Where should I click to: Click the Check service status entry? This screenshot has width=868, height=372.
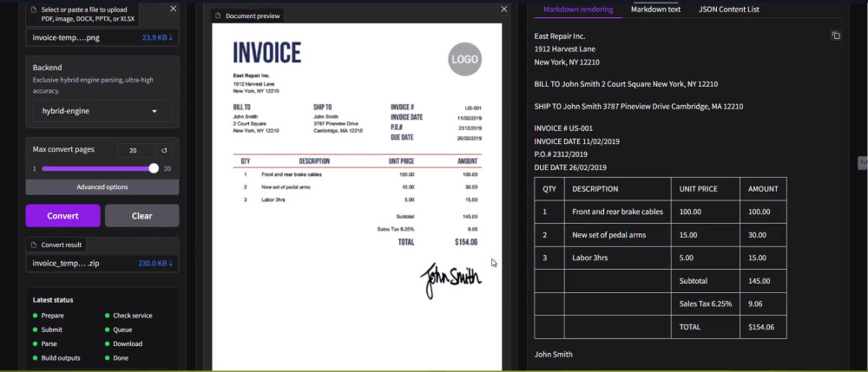tap(128, 316)
